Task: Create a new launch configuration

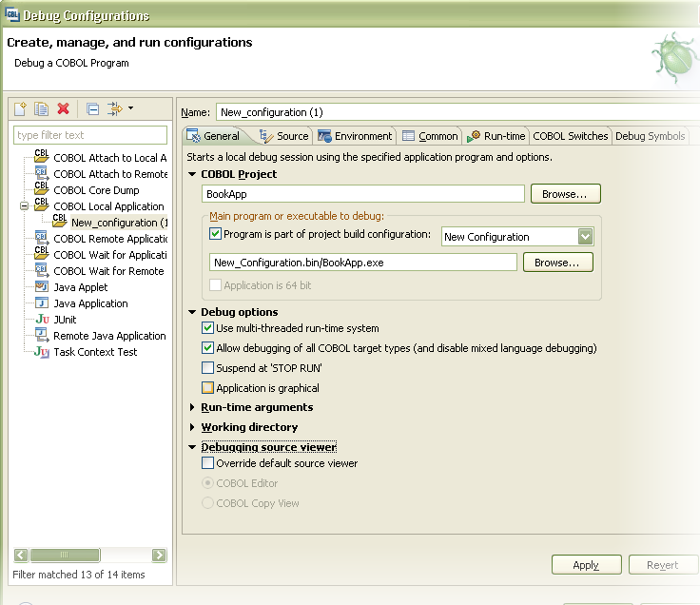Action: [x=20, y=108]
